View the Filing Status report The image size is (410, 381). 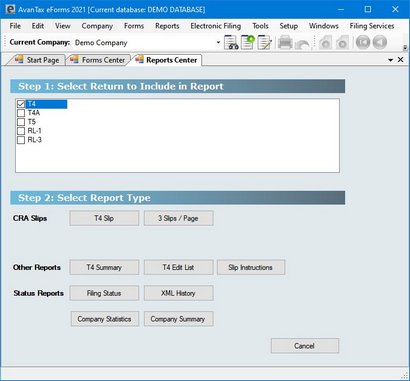104,293
